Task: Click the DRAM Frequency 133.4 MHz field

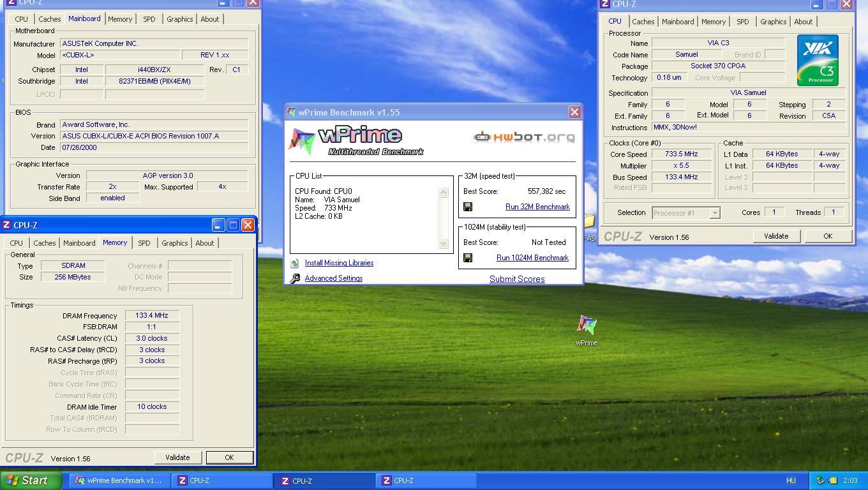Action: pyautogui.click(x=152, y=315)
